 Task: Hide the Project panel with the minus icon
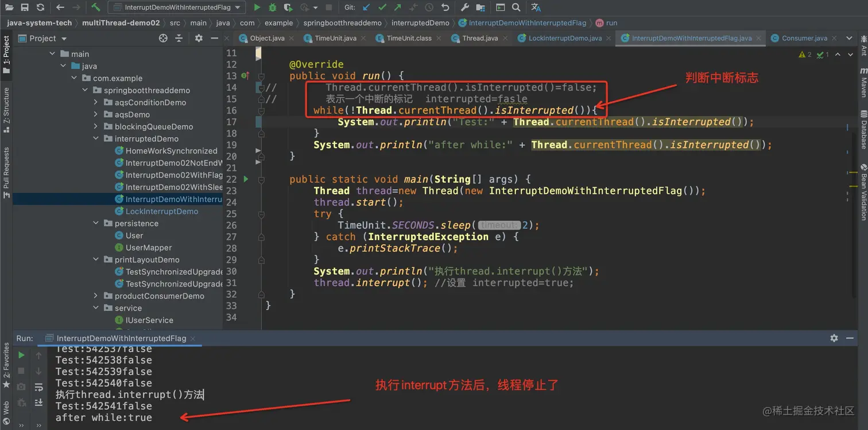[x=214, y=38]
